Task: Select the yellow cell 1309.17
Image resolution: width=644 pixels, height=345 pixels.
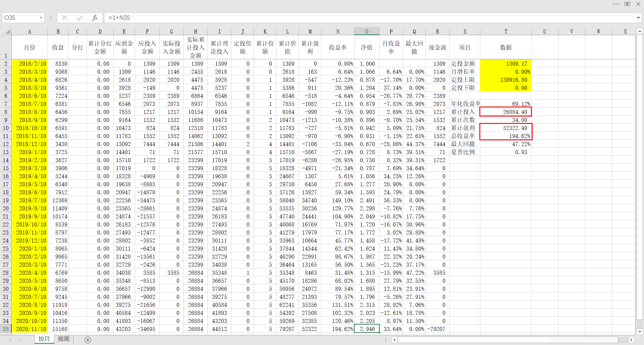Action: (506, 64)
